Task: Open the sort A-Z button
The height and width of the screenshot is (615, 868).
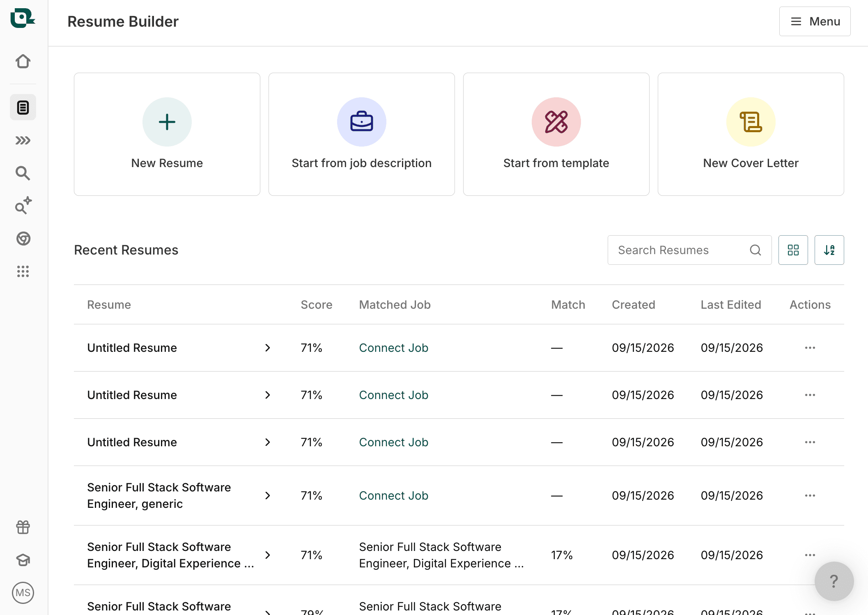Action: pyautogui.click(x=829, y=250)
